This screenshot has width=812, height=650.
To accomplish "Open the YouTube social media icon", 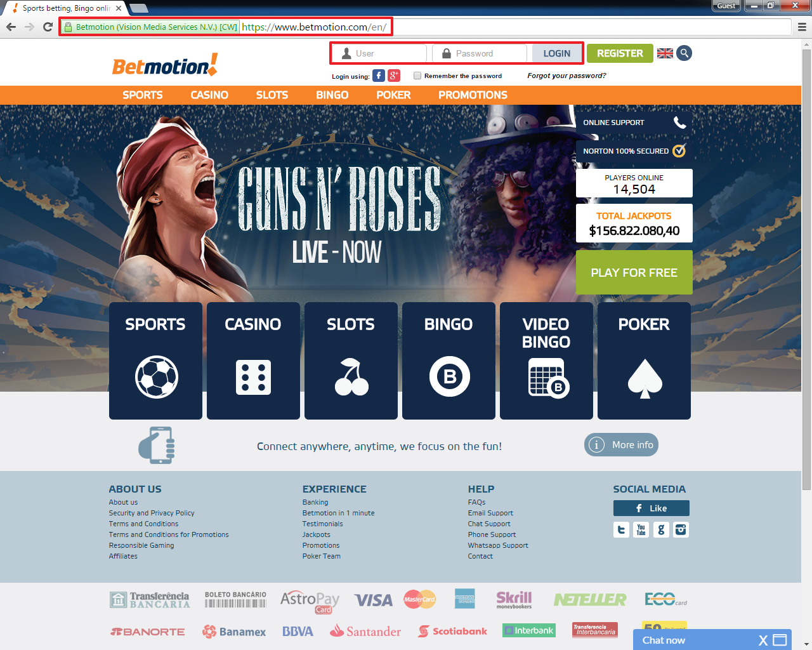I will pos(641,529).
